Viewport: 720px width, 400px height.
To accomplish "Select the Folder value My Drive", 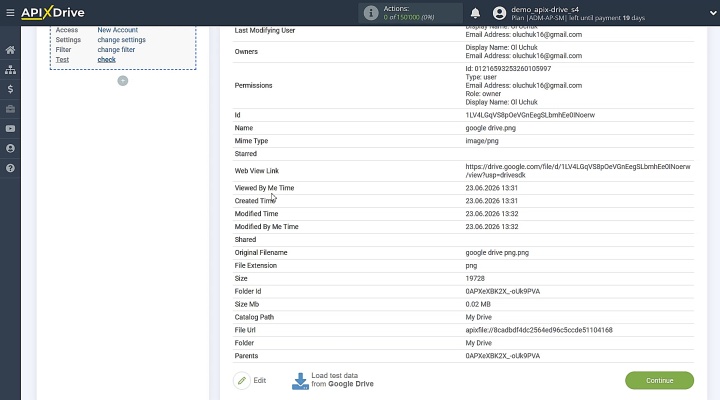I will click(478, 343).
